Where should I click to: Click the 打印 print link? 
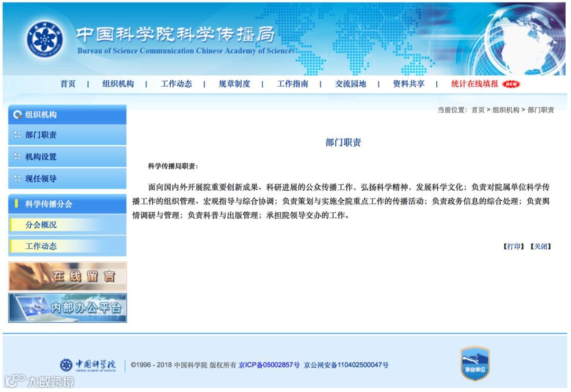514,246
